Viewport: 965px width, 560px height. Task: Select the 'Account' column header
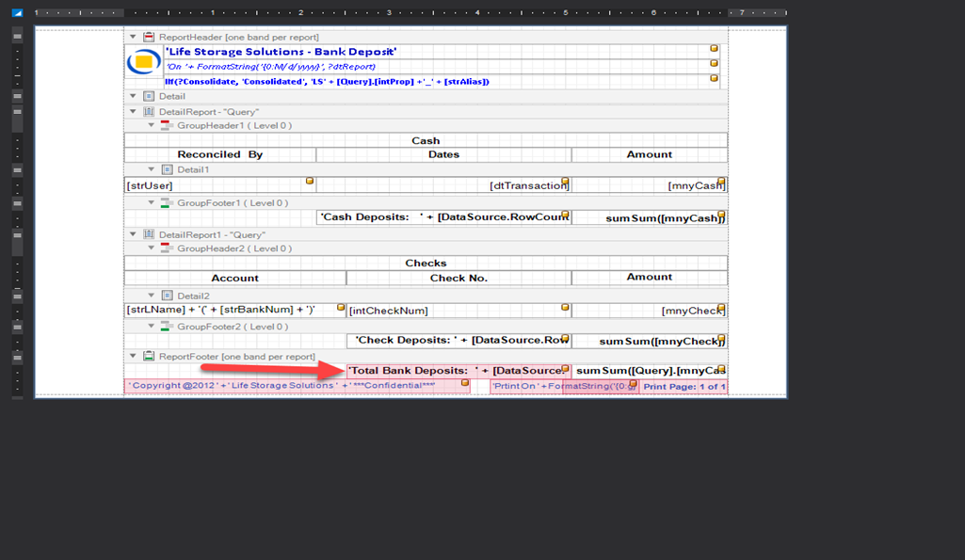235,279
